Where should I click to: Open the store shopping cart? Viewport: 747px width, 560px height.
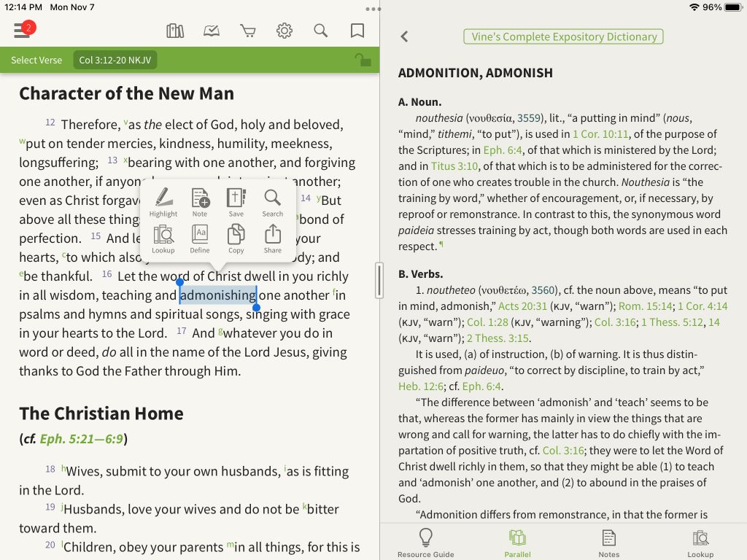(248, 31)
